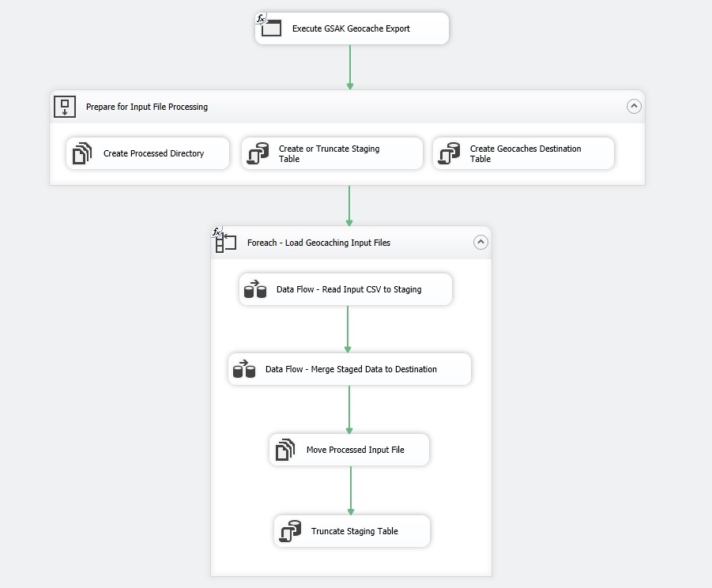Select the Create Processed Directory task label
This screenshot has width=712, height=588.
pyautogui.click(x=153, y=153)
